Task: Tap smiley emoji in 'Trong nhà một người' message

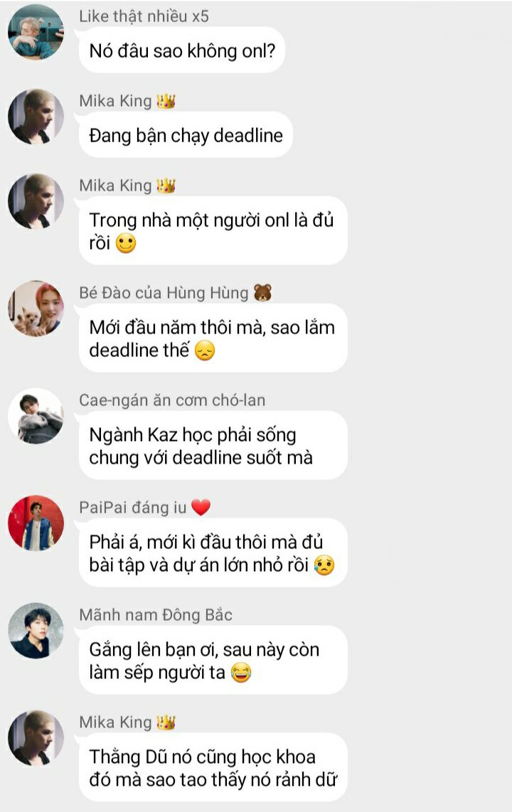Action: pos(125,243)
